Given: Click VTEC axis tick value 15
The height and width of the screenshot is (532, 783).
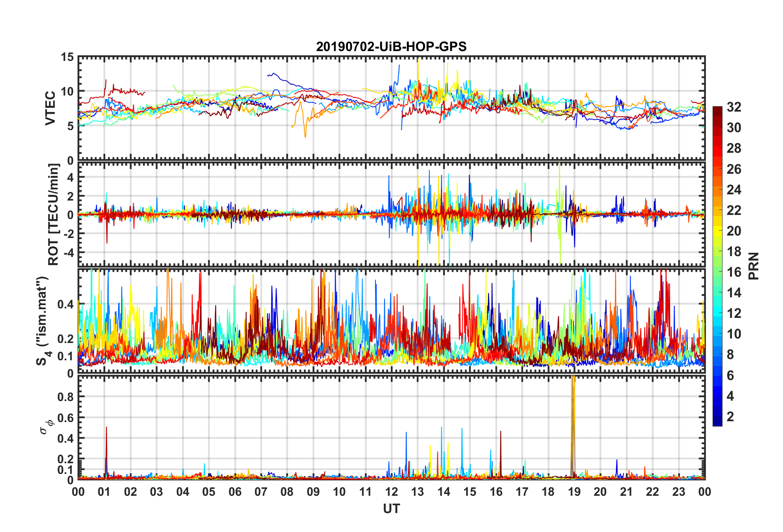Looking at the screenshot, I should click(x=67, y=57).
